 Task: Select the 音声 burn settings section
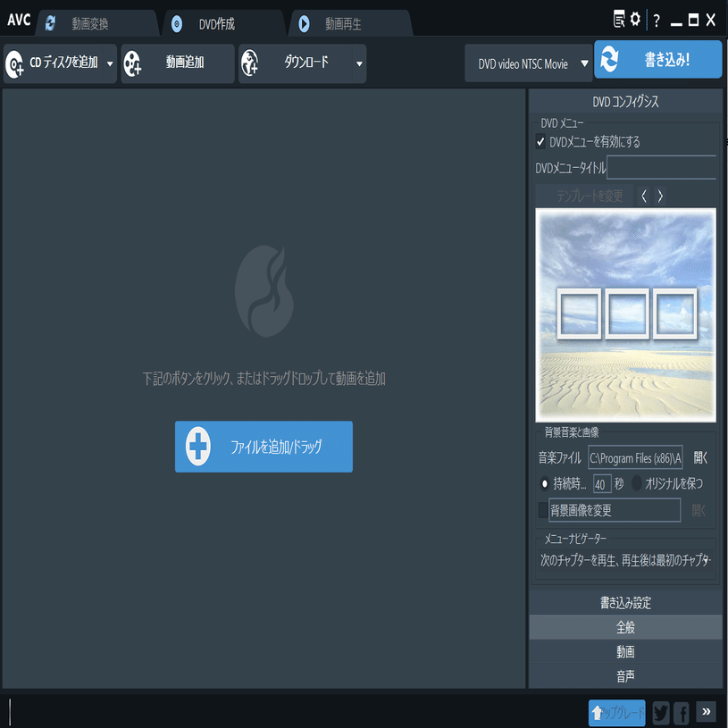pyautogui.click(x=625, y=676)
